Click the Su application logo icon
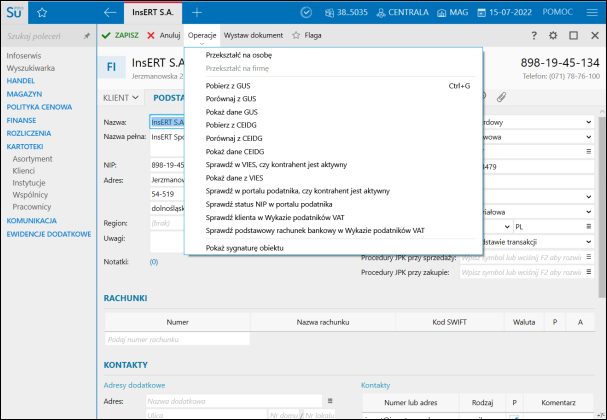The image size is (607, 420). [14, 12]
